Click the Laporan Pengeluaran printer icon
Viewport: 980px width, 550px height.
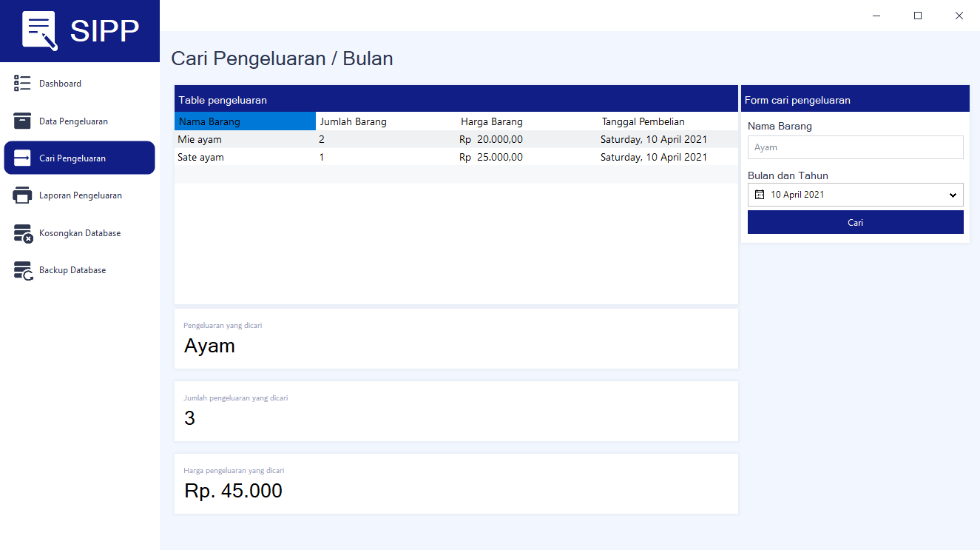tap(22, 195)
